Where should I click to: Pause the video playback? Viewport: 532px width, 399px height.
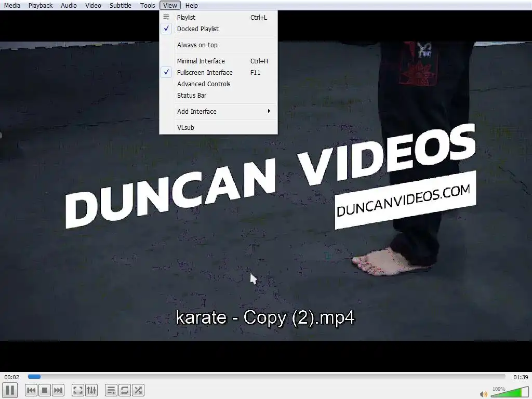click(x=10, y=390)
